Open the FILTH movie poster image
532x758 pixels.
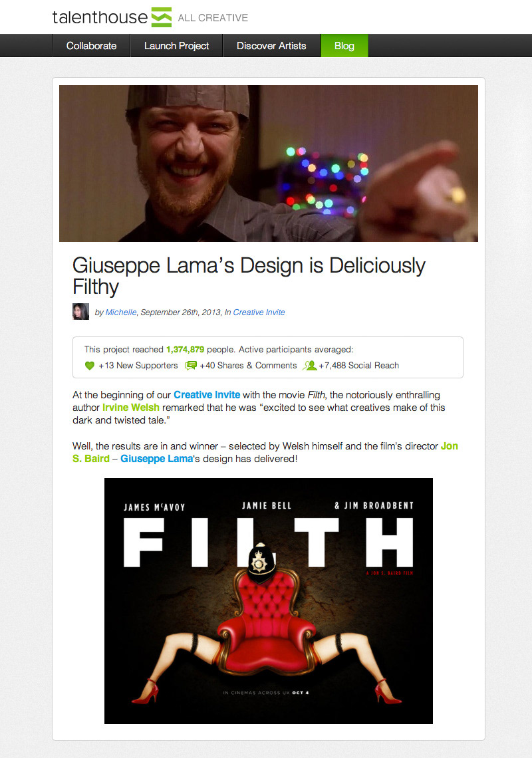(269, 601)
